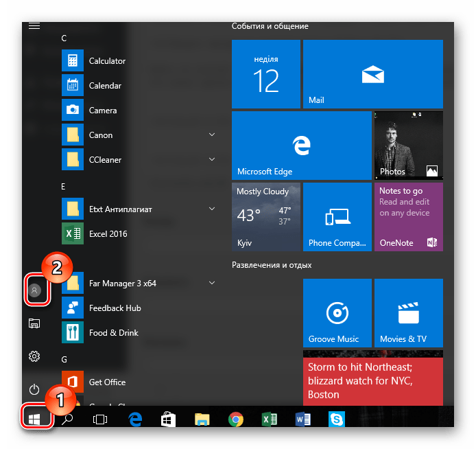The image size is (476, 449).
Task: Click the Развлечения и отдых group heading
Action: [x=272, y=265]
